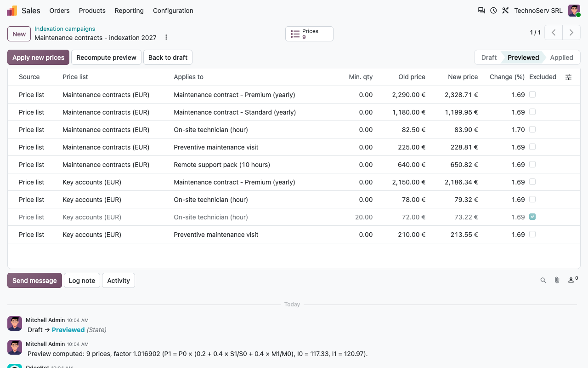The height and width of the screenshot is (368, 588).
Task: Click the 20.00 minimum quantity cell
Action: 364,217
